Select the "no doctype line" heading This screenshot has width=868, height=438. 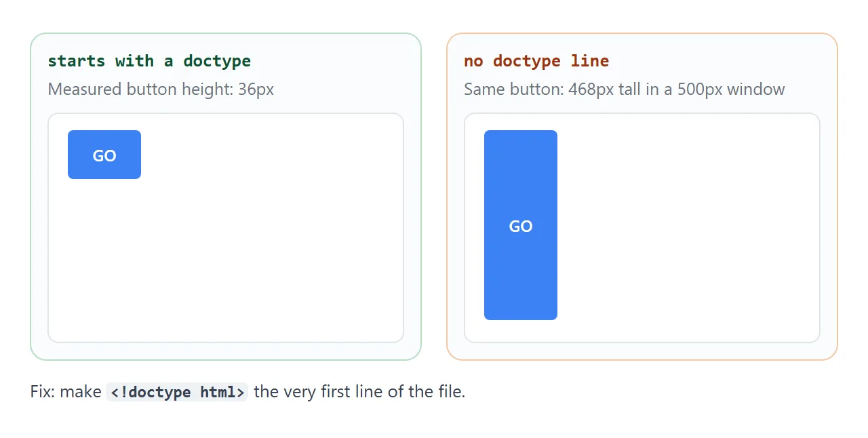click(x=536, y=61)
